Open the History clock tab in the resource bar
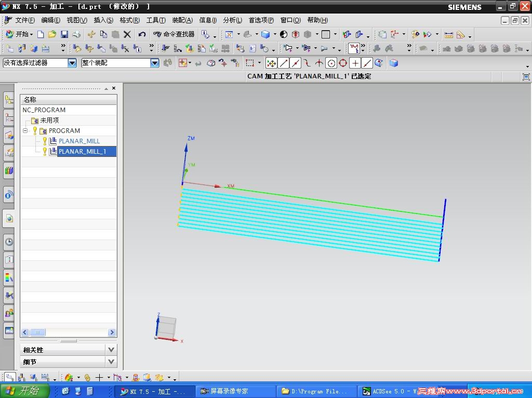 coord(9,242)
